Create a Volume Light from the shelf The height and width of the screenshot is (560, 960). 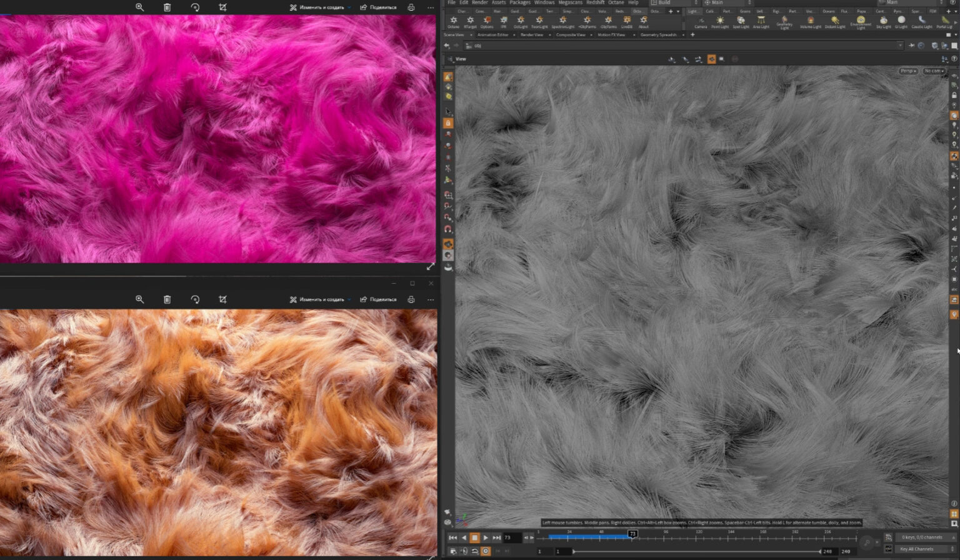(811, 22)
